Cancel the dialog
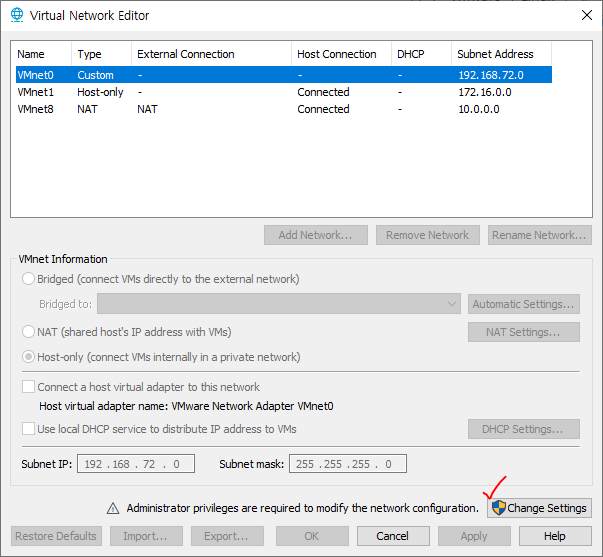 393,536
